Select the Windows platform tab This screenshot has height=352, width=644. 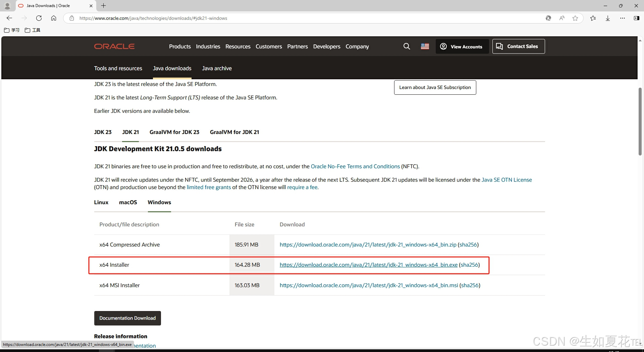(x=159, y=202)
